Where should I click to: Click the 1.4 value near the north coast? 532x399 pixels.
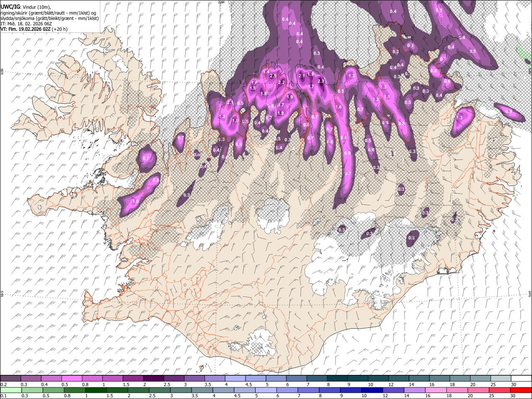click(266, 72)
